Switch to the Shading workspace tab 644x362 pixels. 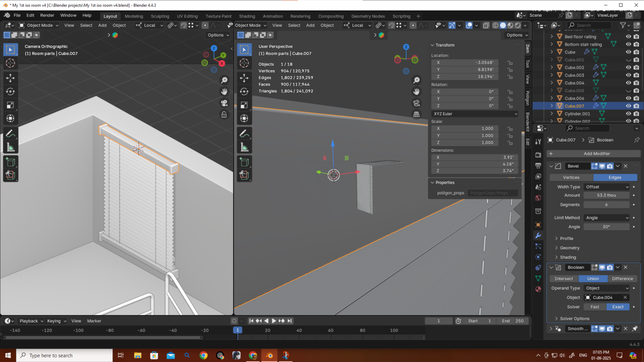click(247, 16)
